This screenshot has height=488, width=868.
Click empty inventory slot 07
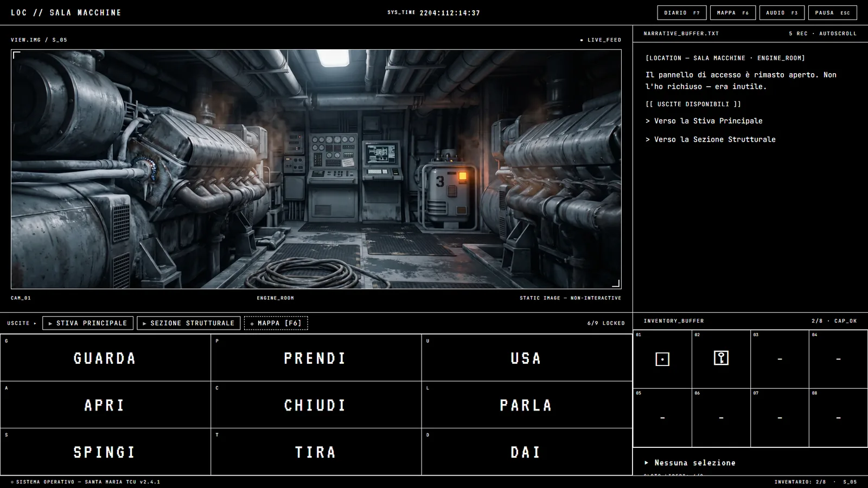(780, 418)
